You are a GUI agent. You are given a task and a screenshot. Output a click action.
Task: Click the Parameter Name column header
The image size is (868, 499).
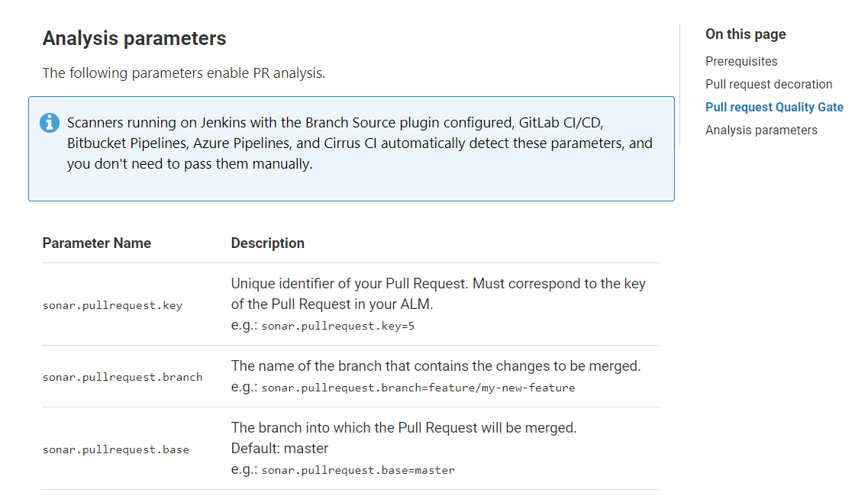[97, 243]
